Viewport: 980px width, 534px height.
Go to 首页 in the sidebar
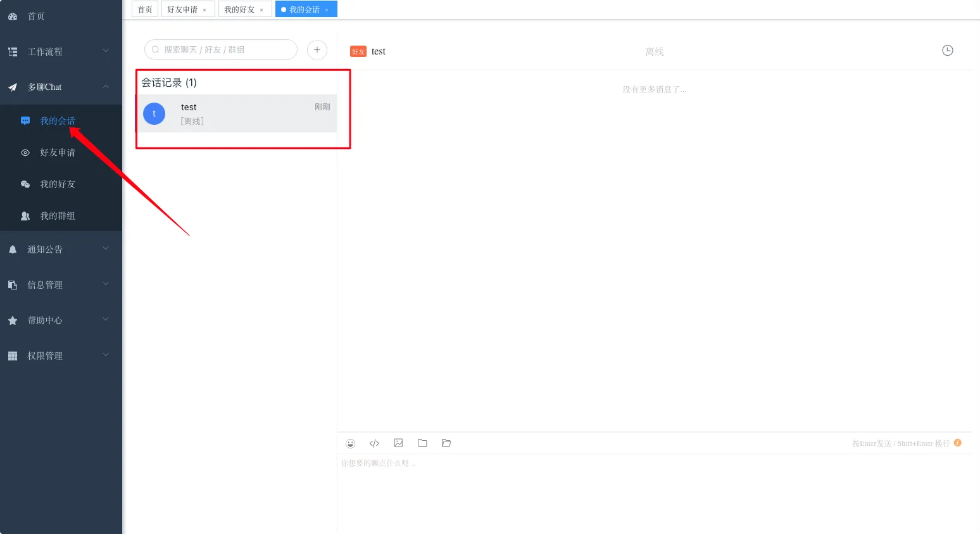click(x=36, y=16)
